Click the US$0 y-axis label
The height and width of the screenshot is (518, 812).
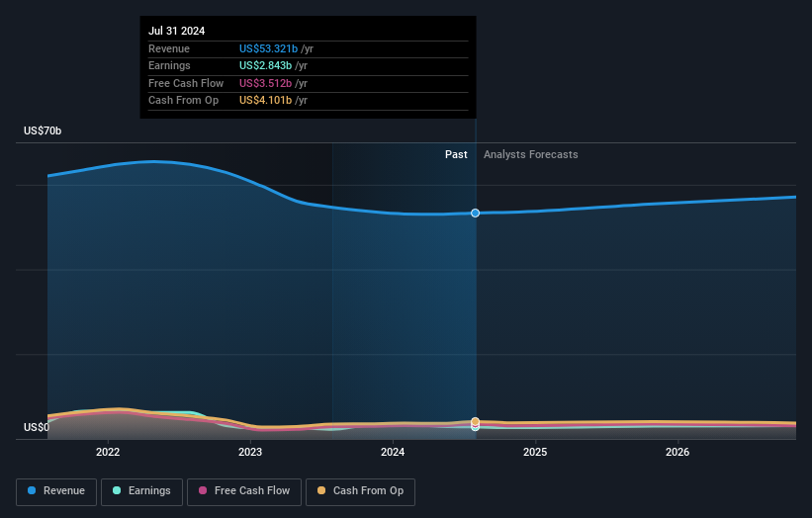pos(37,427)
